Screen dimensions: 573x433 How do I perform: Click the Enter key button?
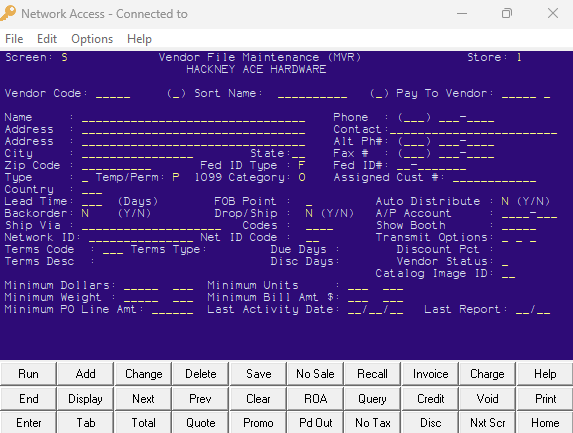[29, 423]
